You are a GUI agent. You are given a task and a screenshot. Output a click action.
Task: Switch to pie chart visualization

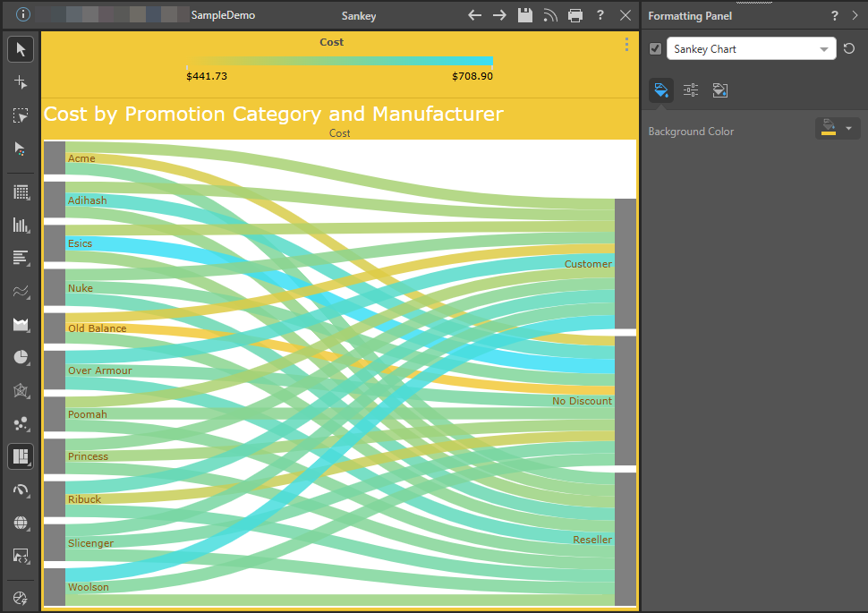coord(21,357)
